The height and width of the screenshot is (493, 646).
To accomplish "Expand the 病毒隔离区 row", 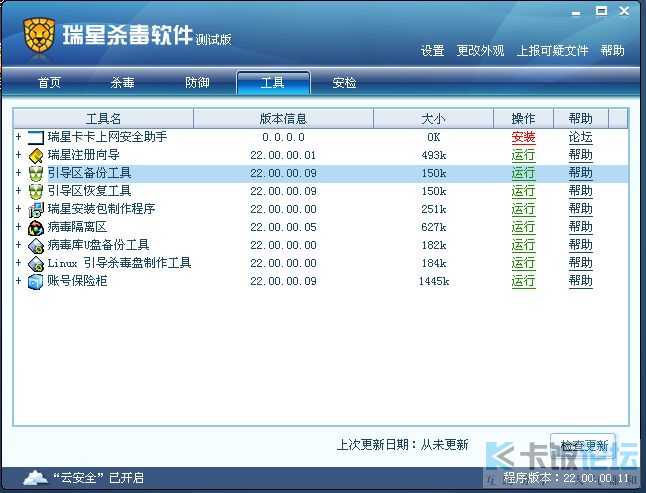I will point(18,227).
